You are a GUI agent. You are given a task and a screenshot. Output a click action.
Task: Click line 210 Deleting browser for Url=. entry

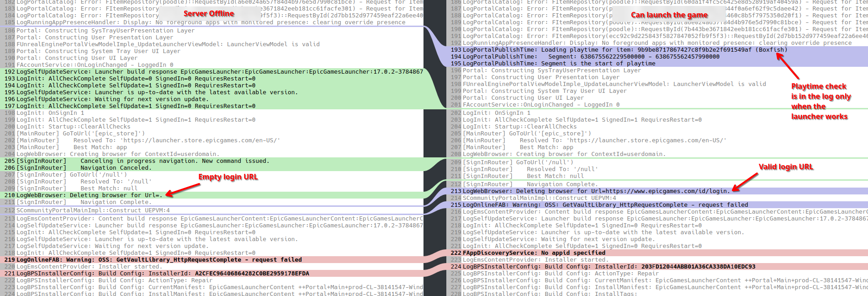[90, 195]
